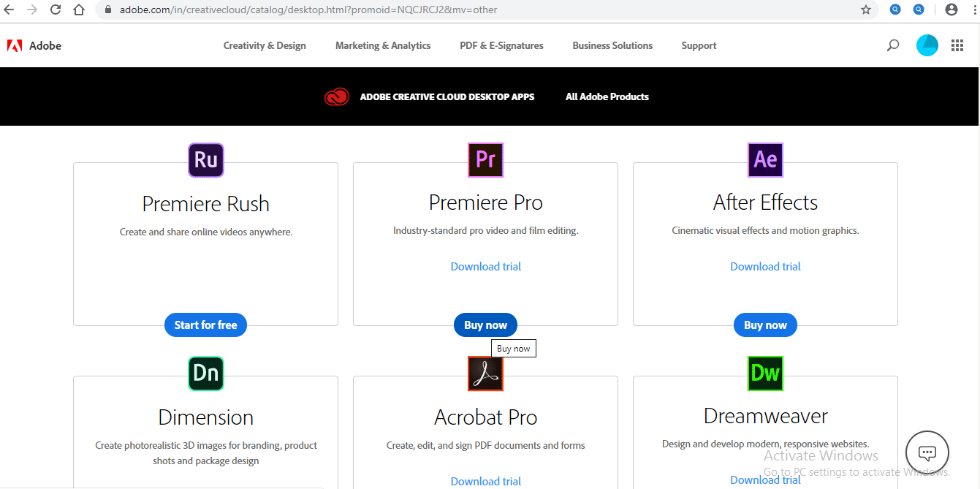Bookmark this page with the star icon

point(866,10)
